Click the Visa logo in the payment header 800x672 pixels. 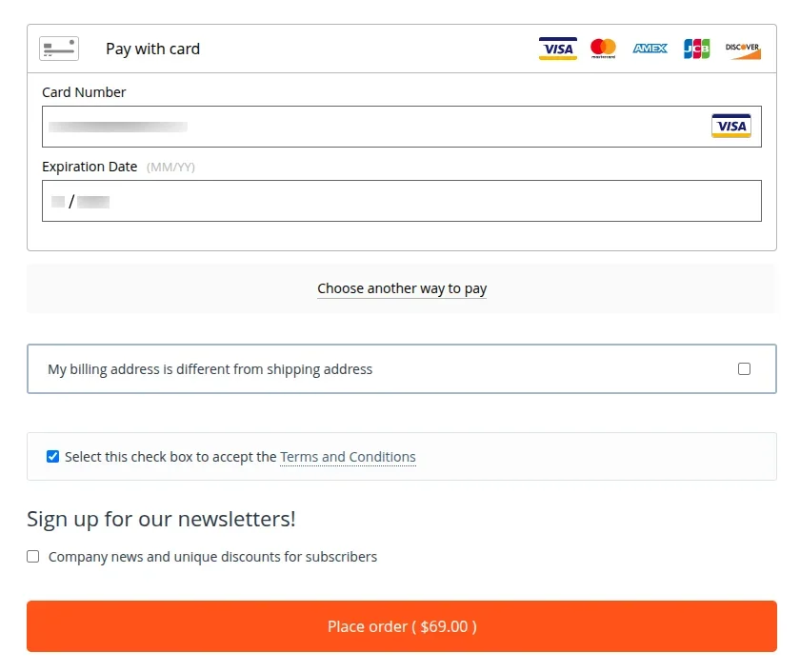pos(557,49)
